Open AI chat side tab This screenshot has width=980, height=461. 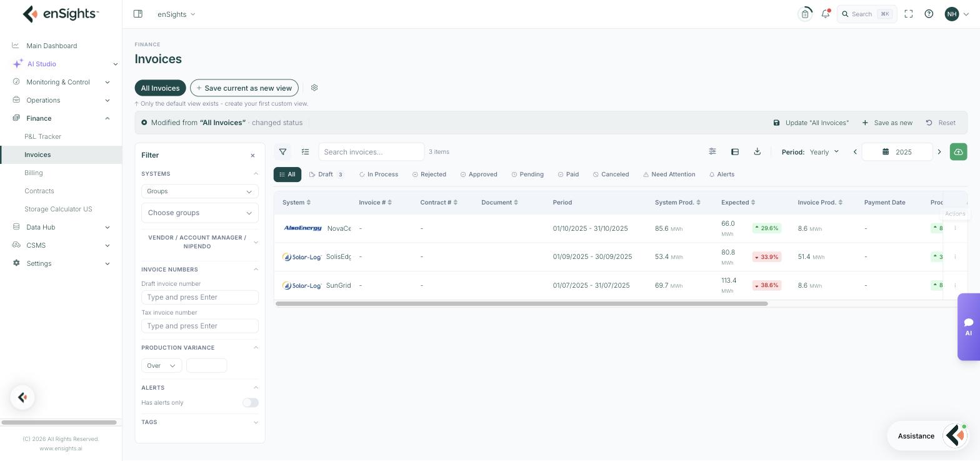click(x=968, y=327)
